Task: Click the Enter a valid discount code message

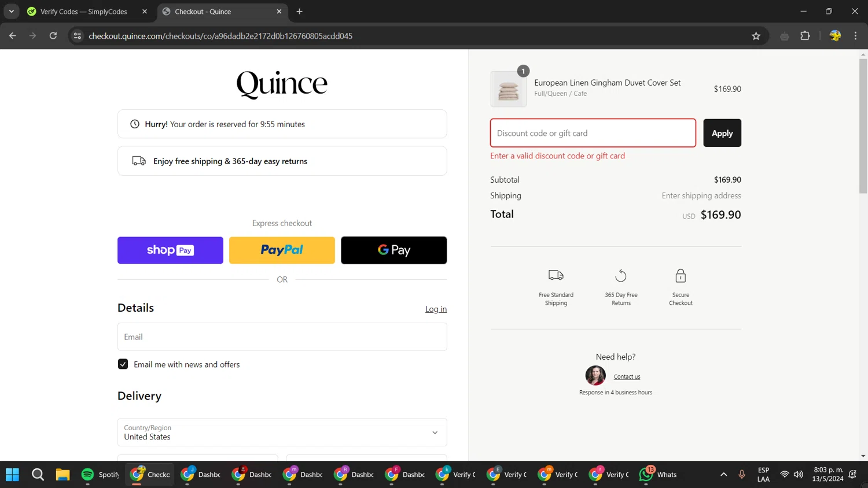Action: tap(557, 156)
